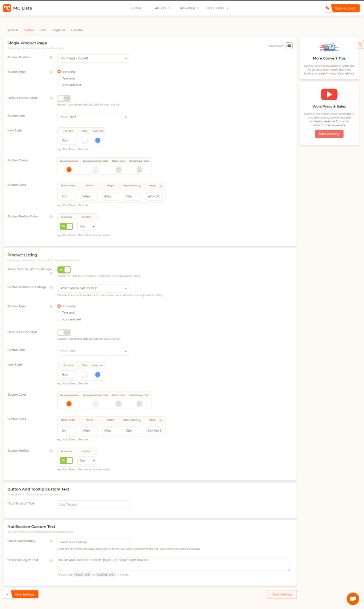Image resolution: width=364 pixels, height=609 pixels.
Task: Switch to the Button tab
Action: coord(29,30)
